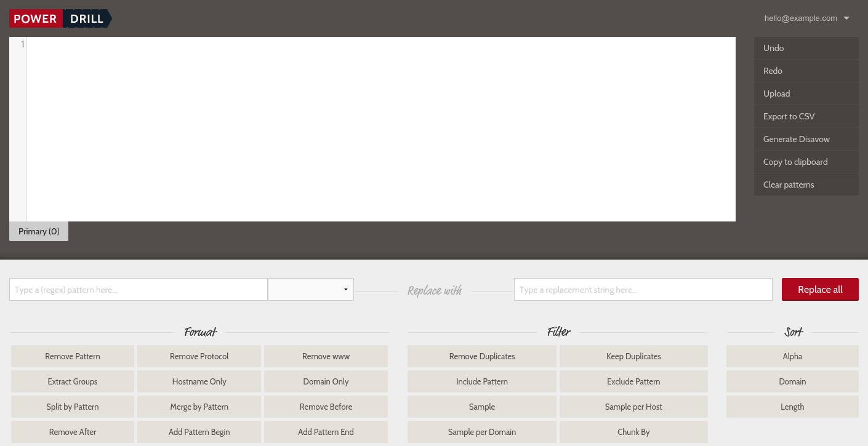Click Clear patterns

[x=806, y=185]
